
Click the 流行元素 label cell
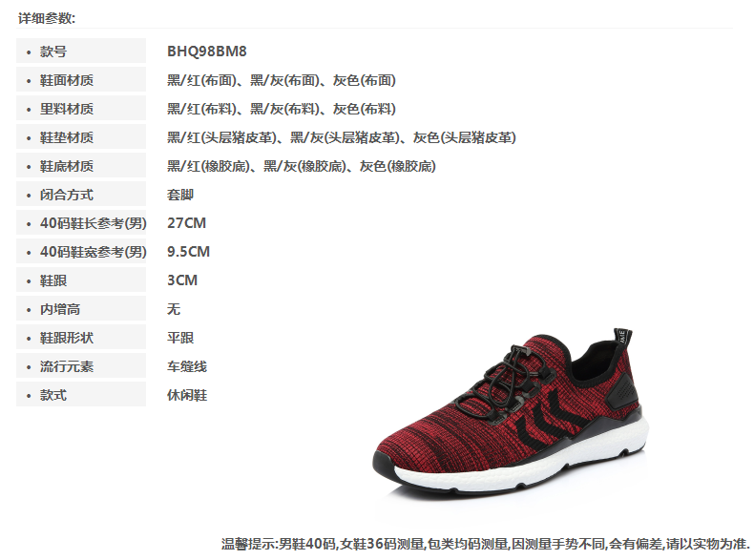81,365
